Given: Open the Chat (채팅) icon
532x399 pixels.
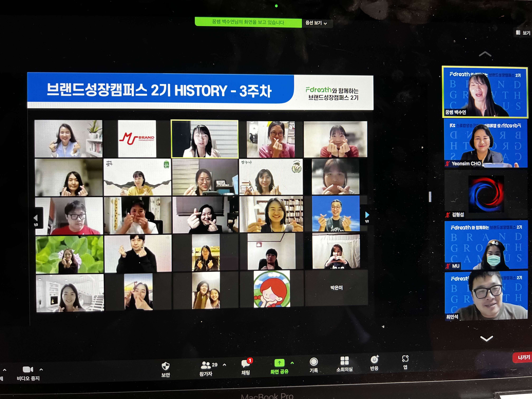Looking at the screenshot, I should click(x=246, y=364).
